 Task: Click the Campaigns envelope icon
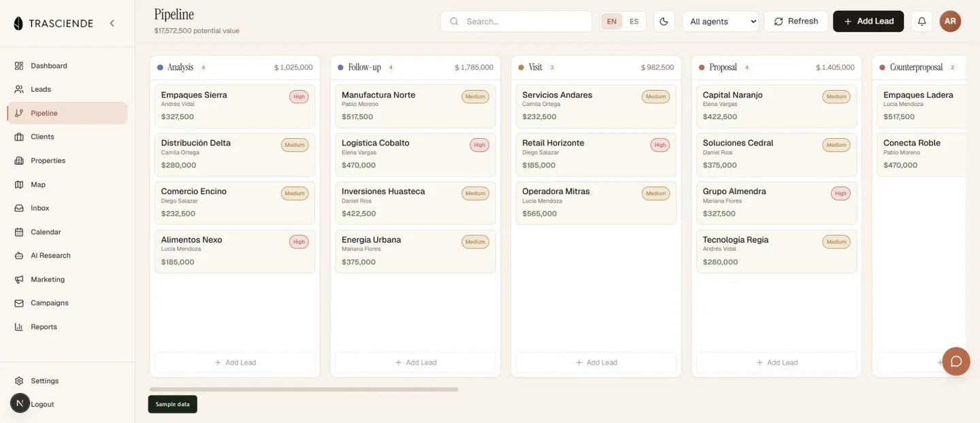19,303
